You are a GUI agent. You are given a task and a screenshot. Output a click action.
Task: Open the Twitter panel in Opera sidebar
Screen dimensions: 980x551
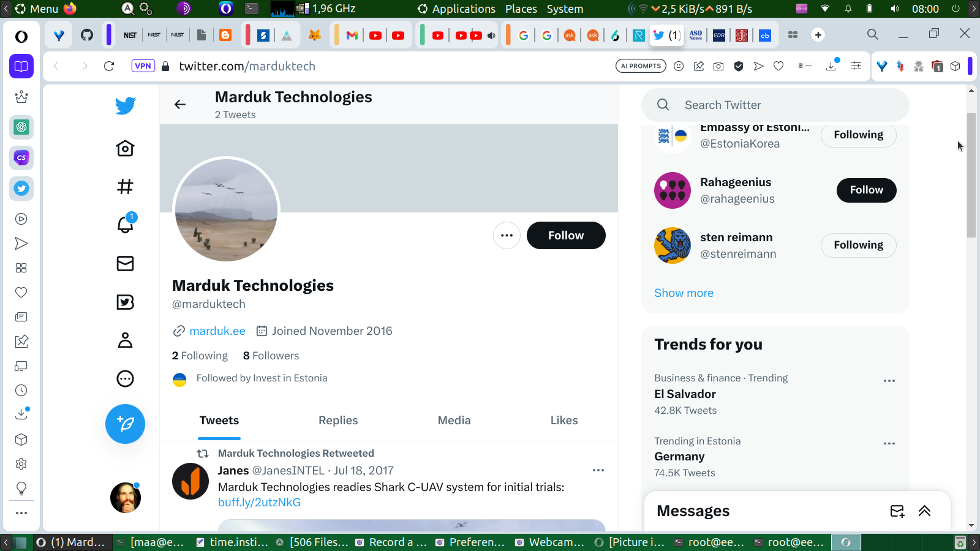[x=21, y=188]
